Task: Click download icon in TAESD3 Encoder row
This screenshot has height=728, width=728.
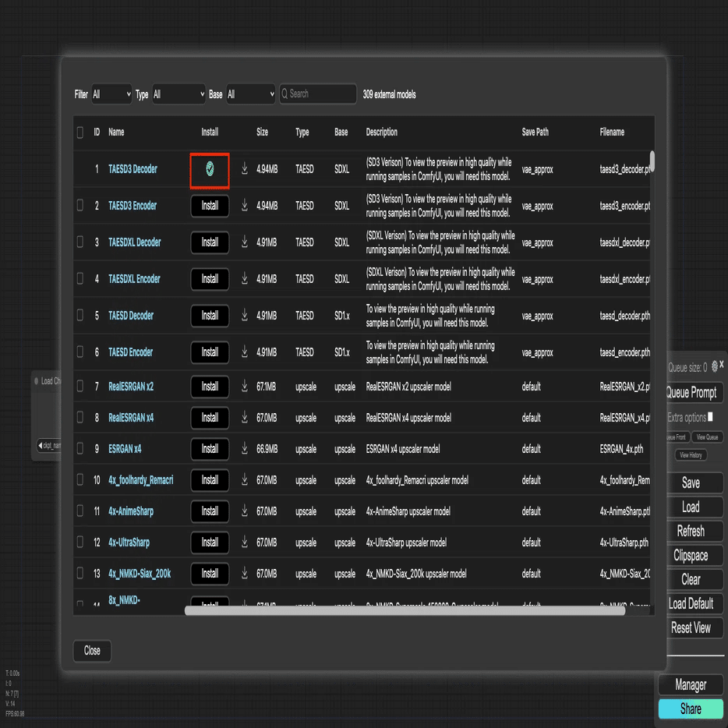Action: (245, 205)
